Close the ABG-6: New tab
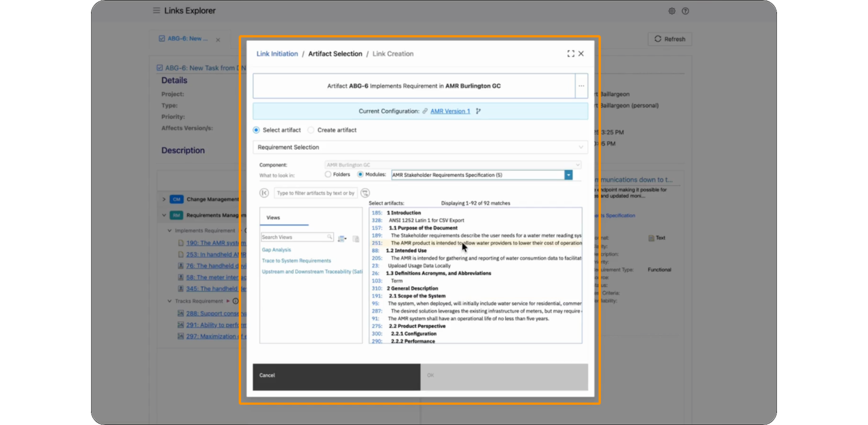This screenshot has width=868, height=425. coord(218,40)
